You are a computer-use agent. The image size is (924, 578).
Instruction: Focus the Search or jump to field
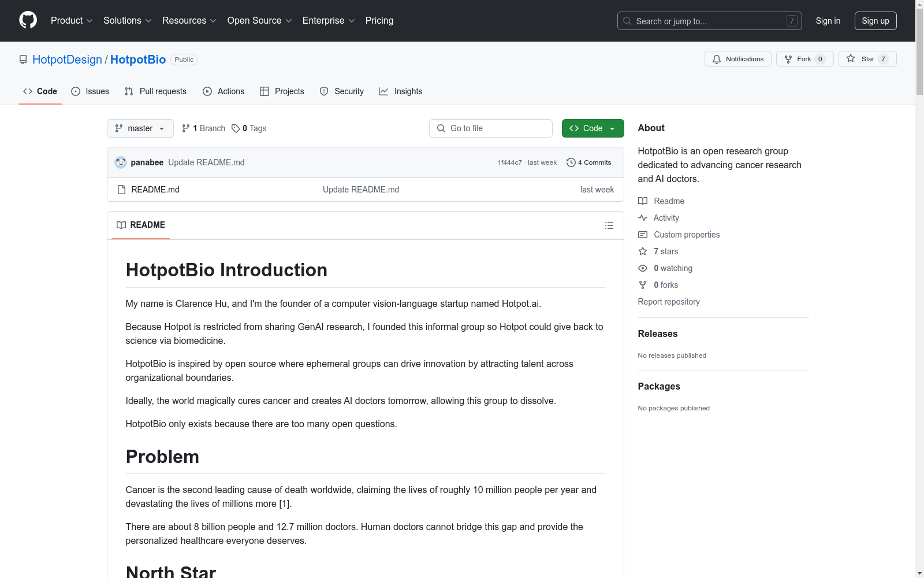[710, 21]
